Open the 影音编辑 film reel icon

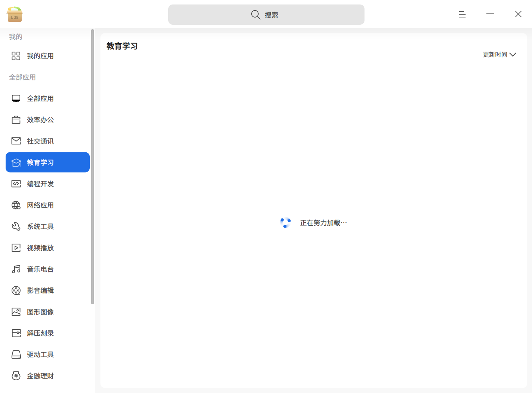(16, 290)
